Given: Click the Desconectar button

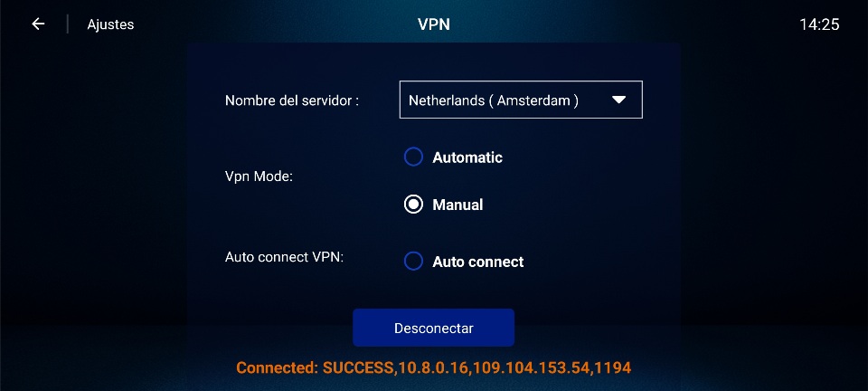Looking at the screenshot, I should (433, 328).
